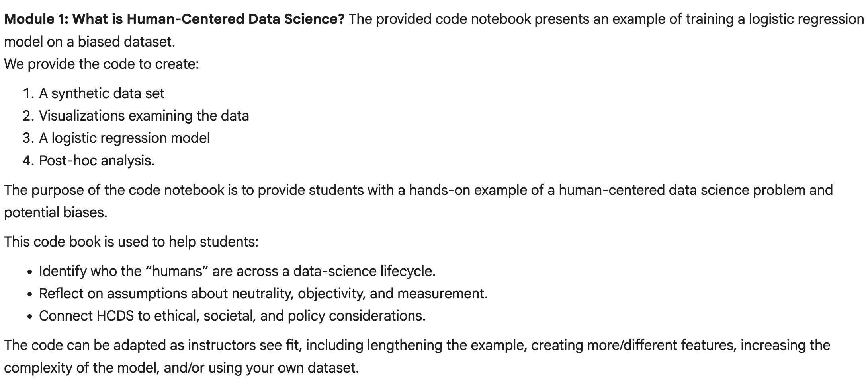
Task: Click the bullet 'Connect HCDS to ethical, societal'
Action: [232, 316]
